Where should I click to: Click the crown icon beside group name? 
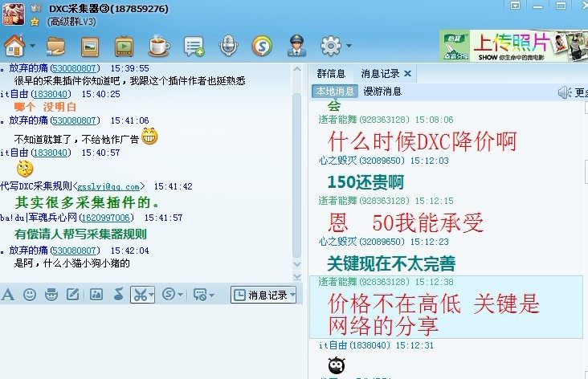35,7
